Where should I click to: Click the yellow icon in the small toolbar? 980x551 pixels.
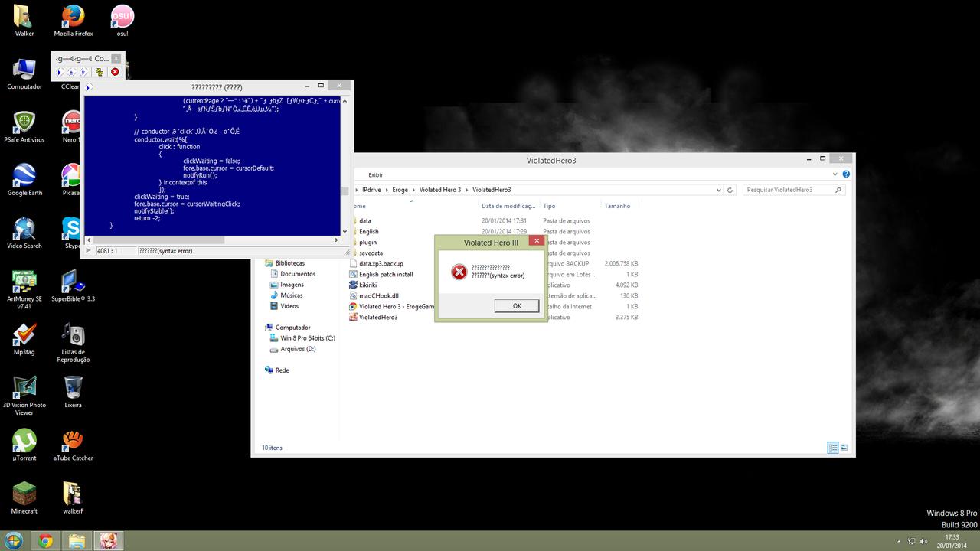point(99,72)
